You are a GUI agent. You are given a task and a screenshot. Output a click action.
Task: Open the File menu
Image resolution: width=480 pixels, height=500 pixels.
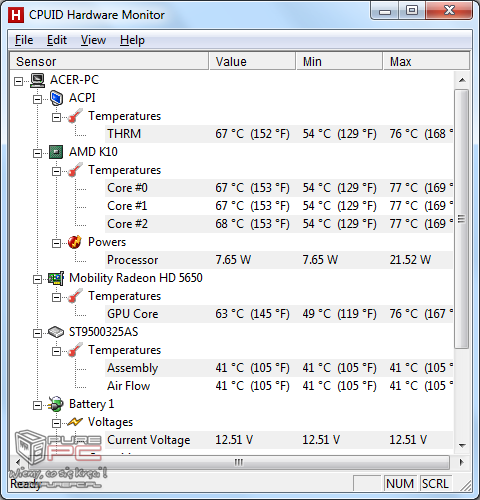24,40
